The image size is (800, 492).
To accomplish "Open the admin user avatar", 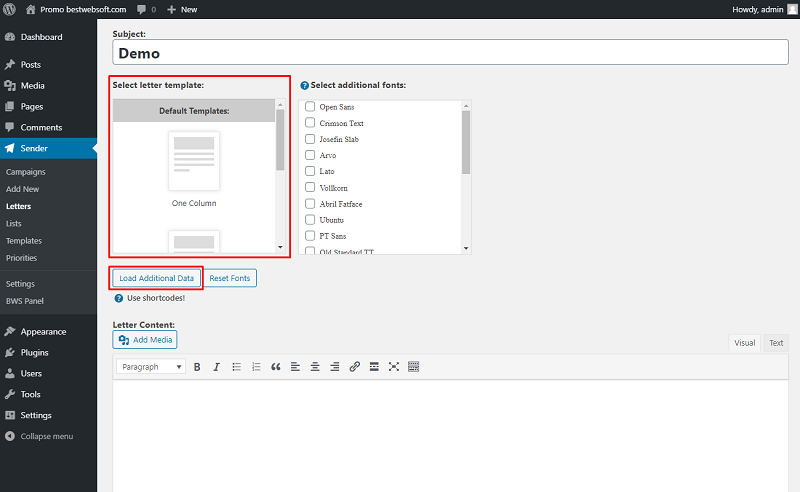I will click(x=792, y=9).
